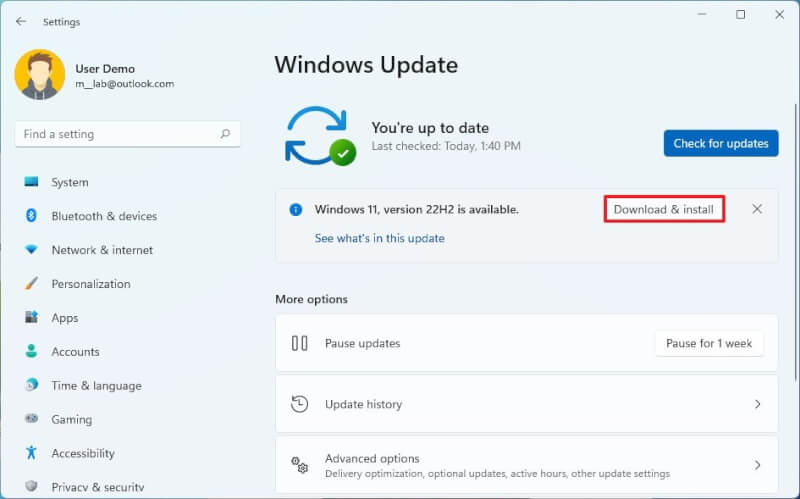Click the Update history clock icon
The height and width of the screenshot is (499, 800).
pyautogui.click(x=299, y=404)
